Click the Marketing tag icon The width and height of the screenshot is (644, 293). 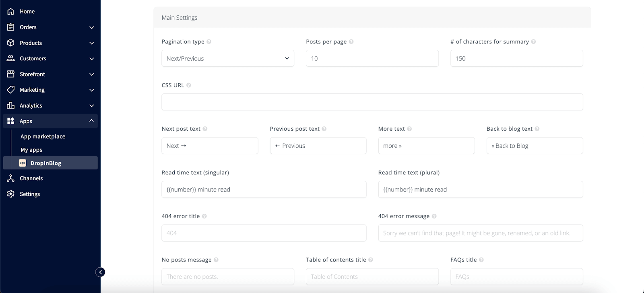tap(11, 90)
